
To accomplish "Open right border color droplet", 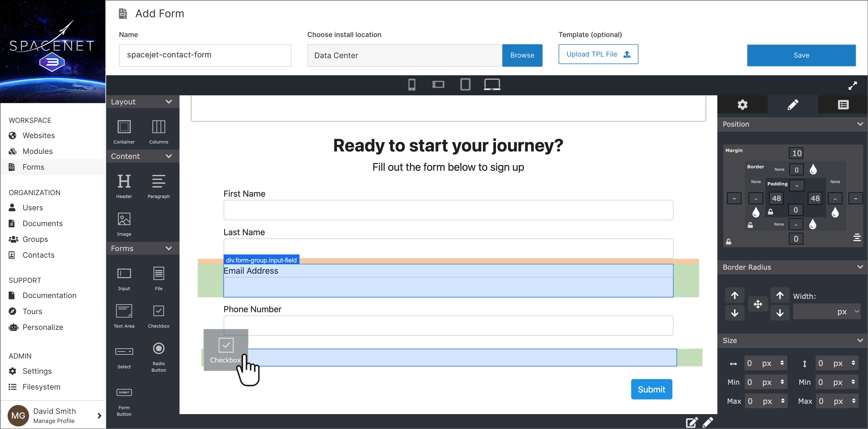I will [835, 212].
